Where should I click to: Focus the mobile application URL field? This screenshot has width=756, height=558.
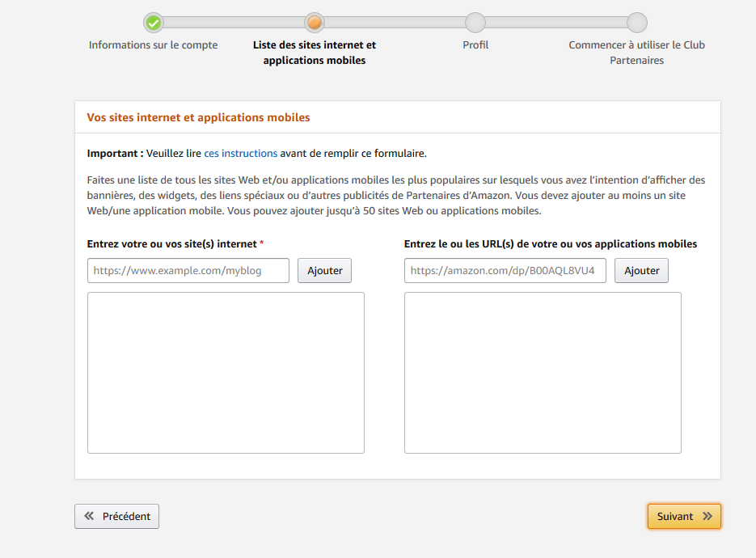coord(505,271)
